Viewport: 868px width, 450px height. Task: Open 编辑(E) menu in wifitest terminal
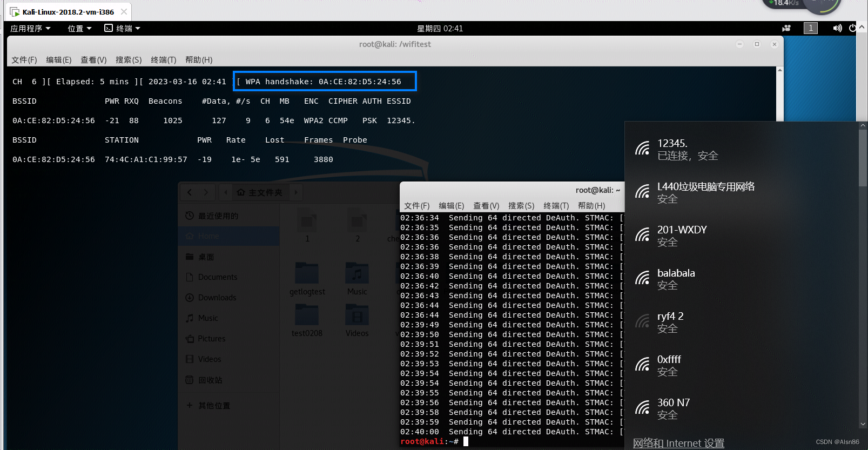[x=59, y=59]
